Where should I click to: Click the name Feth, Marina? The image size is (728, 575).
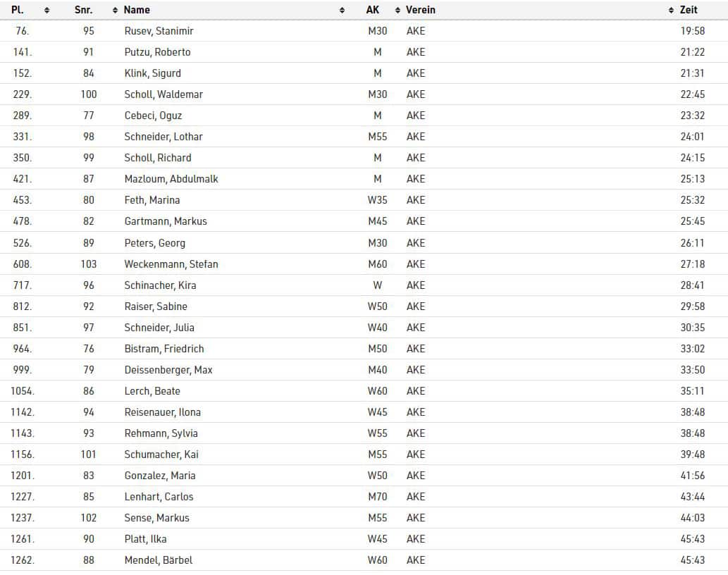[152, 200]
